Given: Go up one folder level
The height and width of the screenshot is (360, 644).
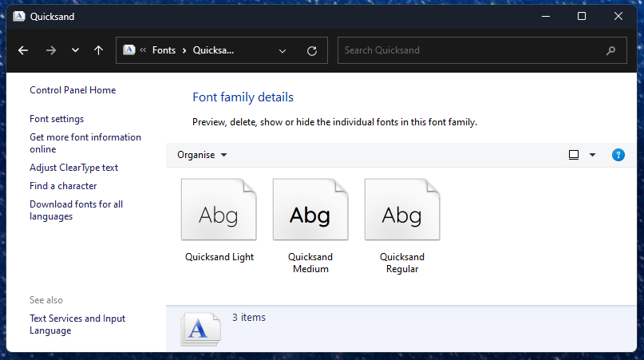Looking at the screenshot, I should (x=98, y=50).
